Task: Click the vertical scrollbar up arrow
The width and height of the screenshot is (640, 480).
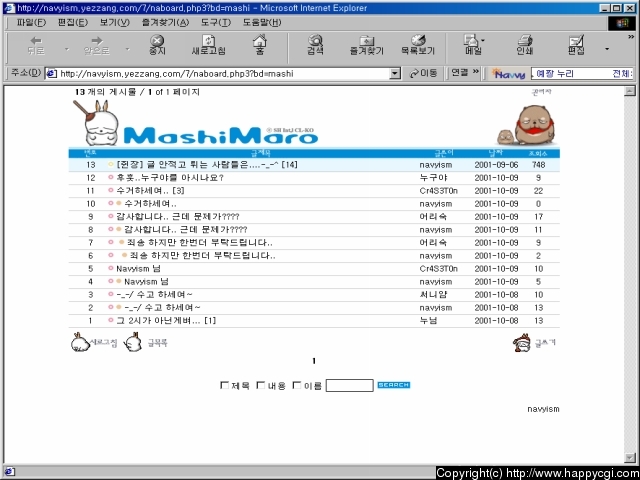Action: (630, 91)
